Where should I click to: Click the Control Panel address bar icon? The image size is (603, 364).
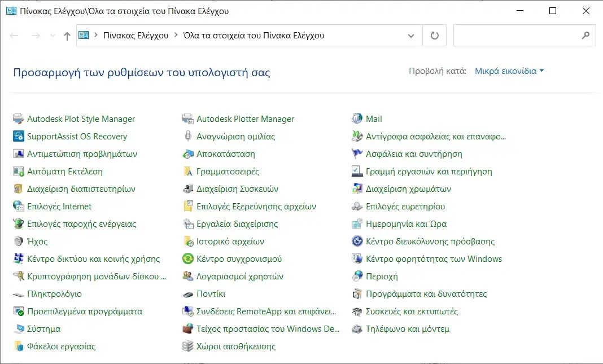click(x=84, y=36)
